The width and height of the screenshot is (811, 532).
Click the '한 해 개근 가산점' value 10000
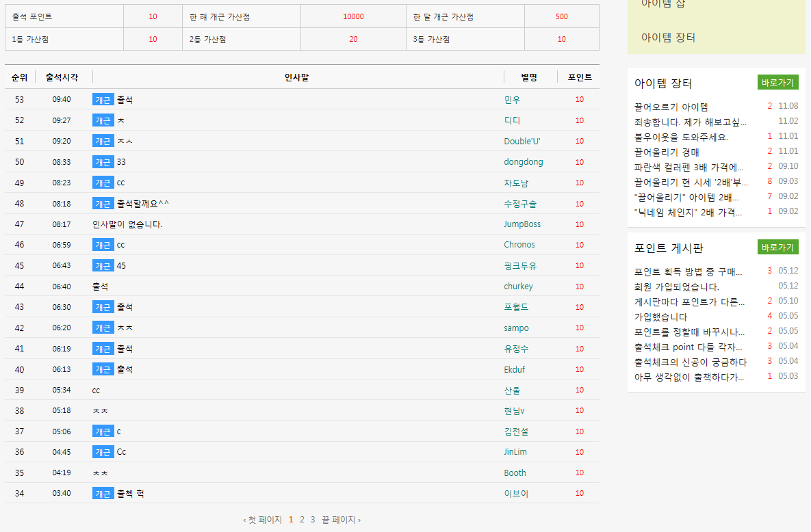(x=353, y=16)
